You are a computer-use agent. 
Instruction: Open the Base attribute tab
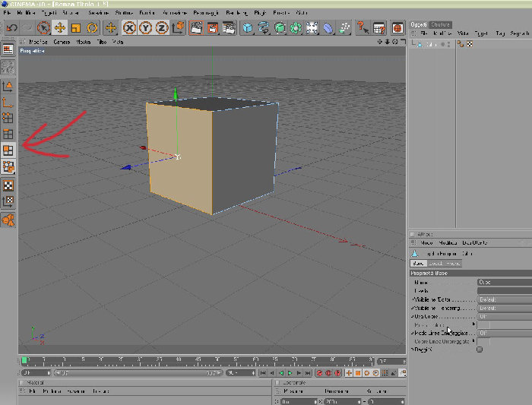[418, 264]
